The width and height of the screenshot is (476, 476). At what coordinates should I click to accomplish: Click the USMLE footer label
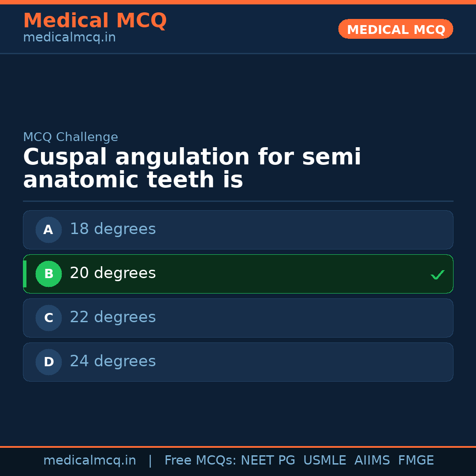click(324, 461)
